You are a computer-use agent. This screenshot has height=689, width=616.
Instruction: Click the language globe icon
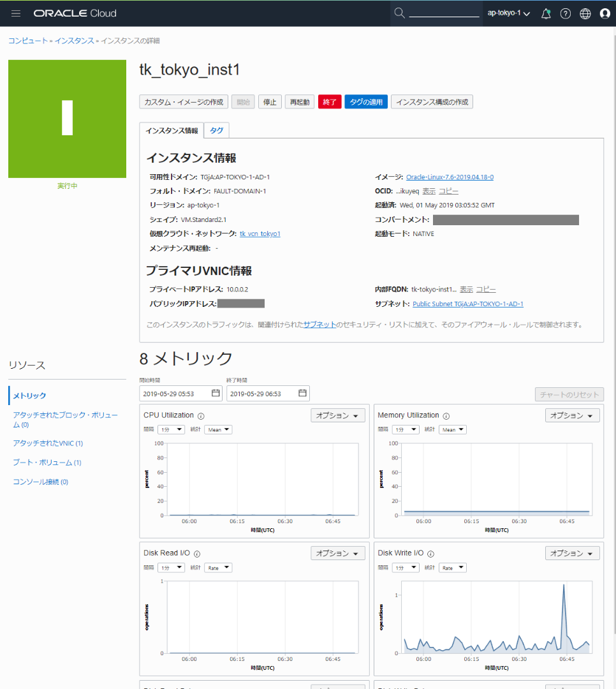click(585, 13)
